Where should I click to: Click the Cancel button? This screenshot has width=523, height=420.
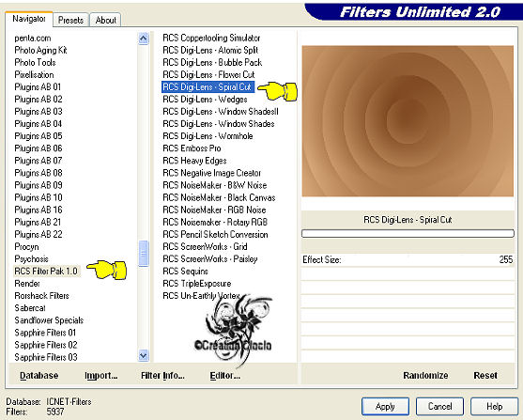pyautogui.click(x=439, y=406)
